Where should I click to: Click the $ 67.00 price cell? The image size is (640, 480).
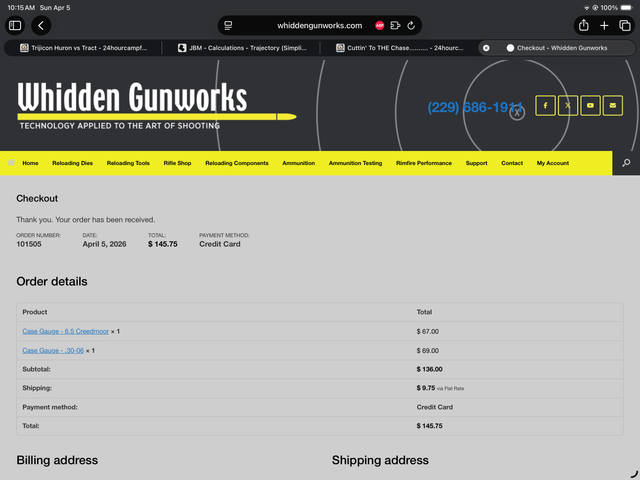[x=427, y=331]
